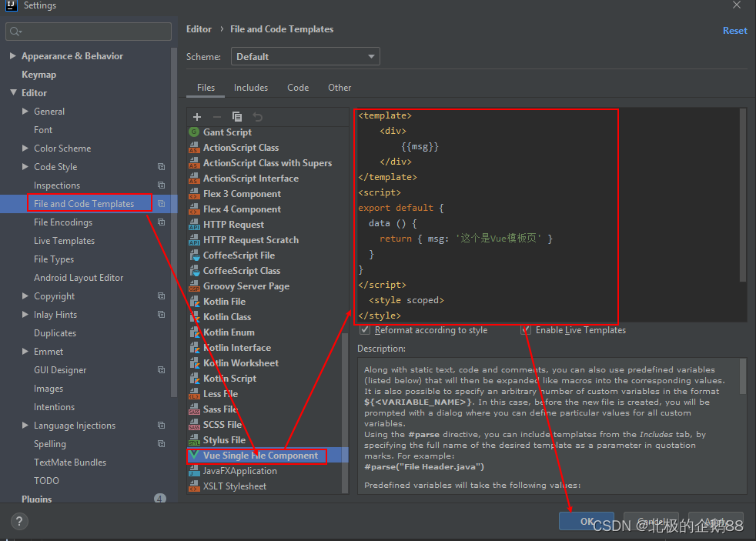This screenshot has width=756, height=541.
Task: Click the OK button
Action: (x=587, y=521)
